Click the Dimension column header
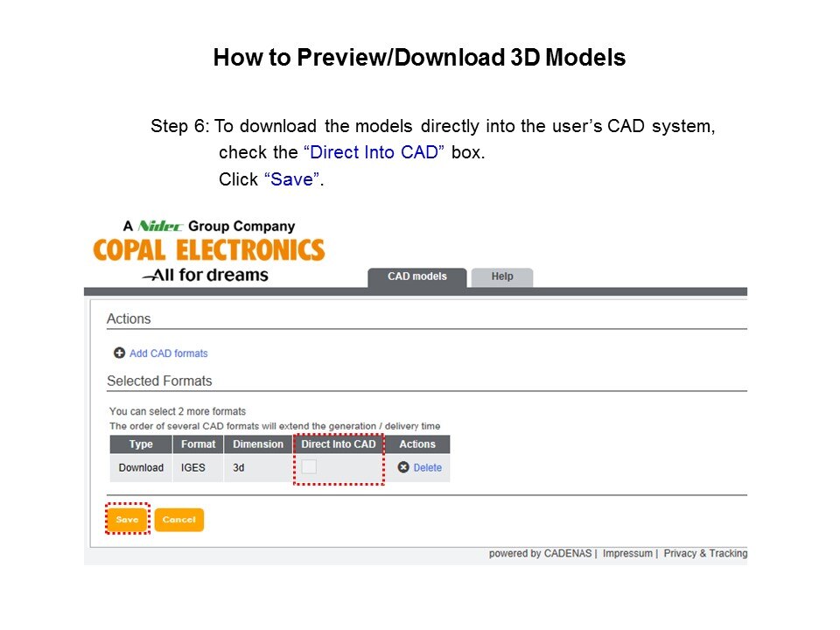Image resolution: width=840 pixels, height=630 pixels. click(258, 444)
